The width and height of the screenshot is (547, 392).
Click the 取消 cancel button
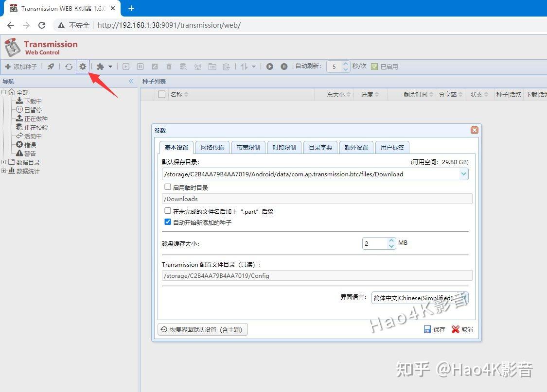coord(462,330)
